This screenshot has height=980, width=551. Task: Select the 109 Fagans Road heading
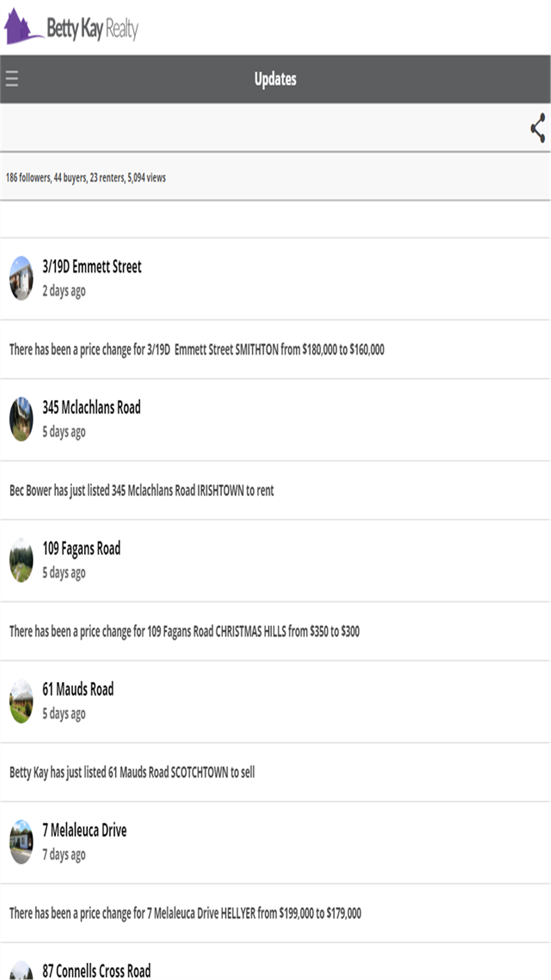point(82,548)
